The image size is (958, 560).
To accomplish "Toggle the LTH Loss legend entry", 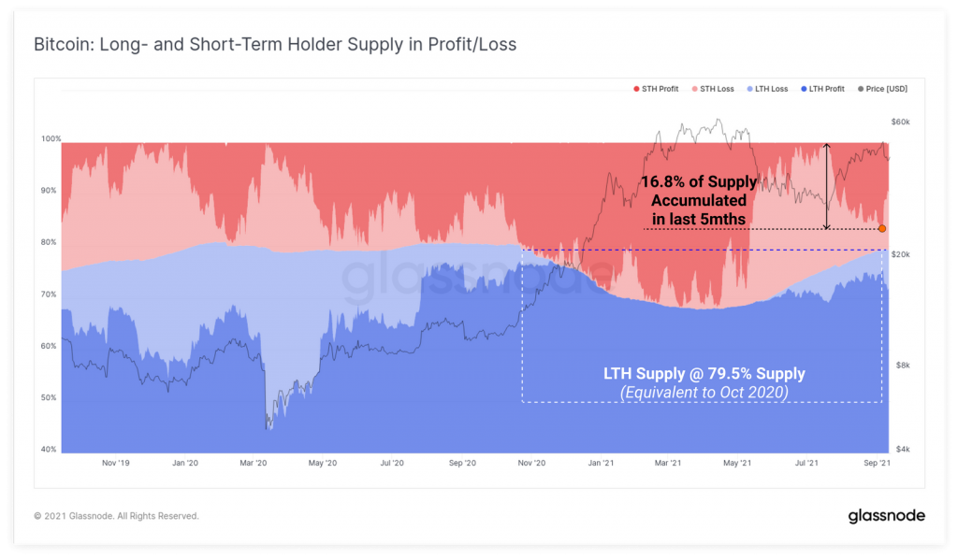I will coord(767,89).
